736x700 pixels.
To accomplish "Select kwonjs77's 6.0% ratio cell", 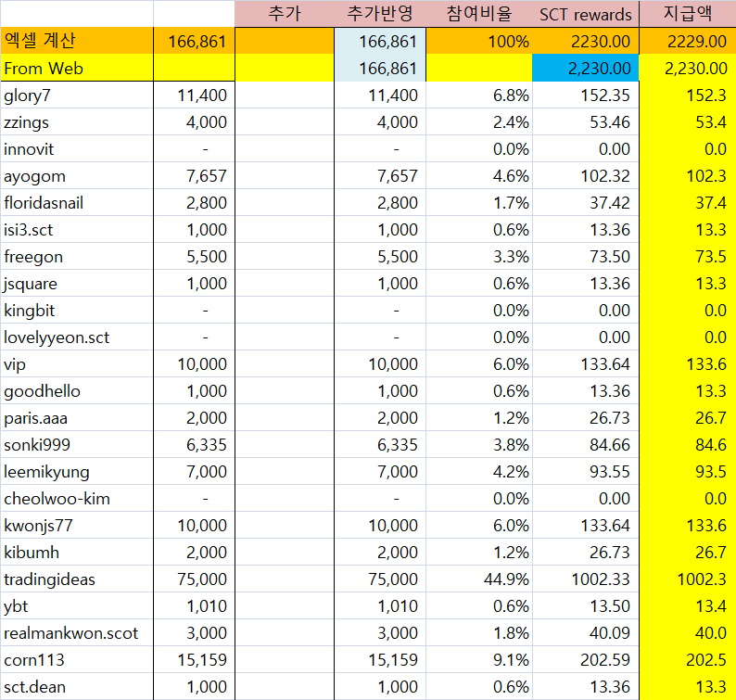I will [479, 526].
